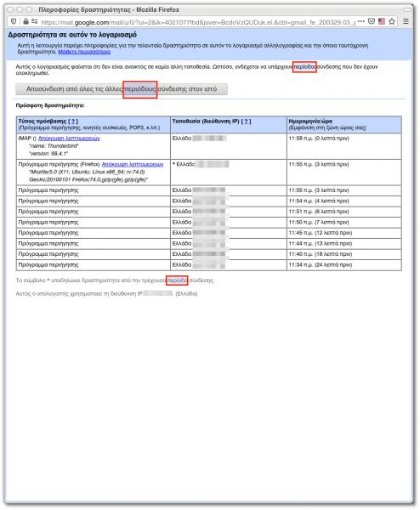Click the [?] link next to Τοποθεσία (διεύθυνση IP)
Screen dimensions: 420x510
coord(246,122)
